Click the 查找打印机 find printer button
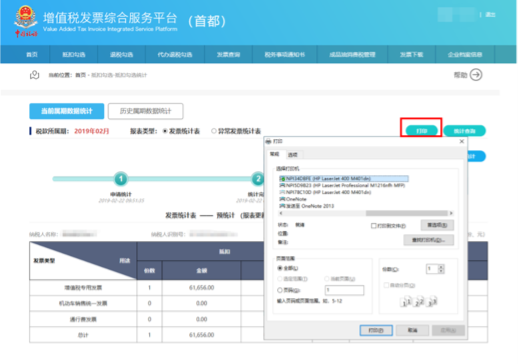Viewport: 518px width, 364px height. point(429,240)
